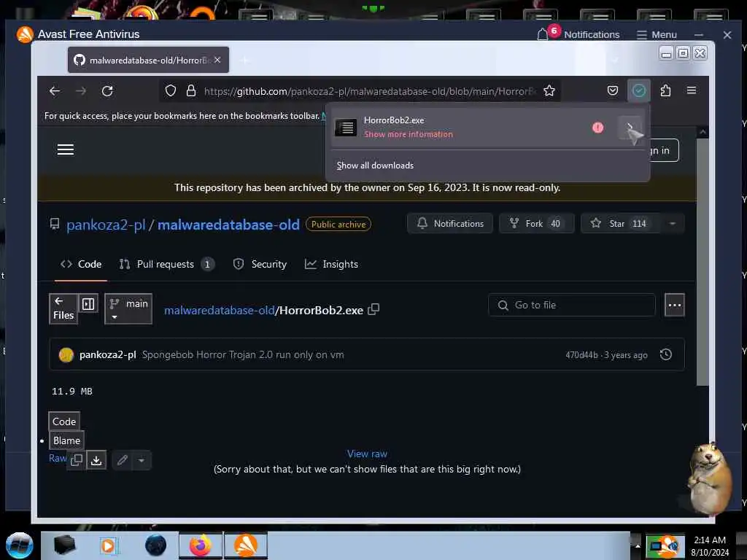Open the main branch selector dropdown
Viewport: 747px width, 560px height.
click(128, 308)
